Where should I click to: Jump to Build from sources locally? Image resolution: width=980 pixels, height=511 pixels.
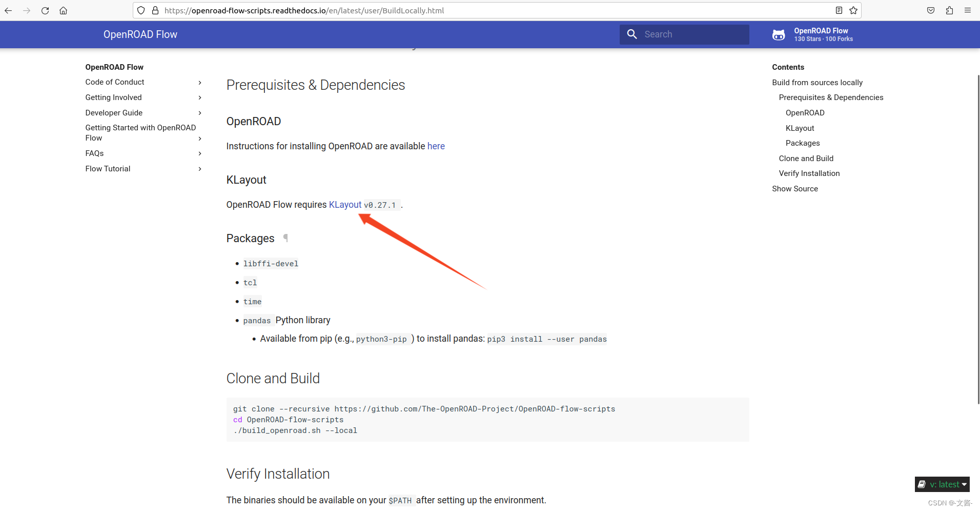(817, 83)
